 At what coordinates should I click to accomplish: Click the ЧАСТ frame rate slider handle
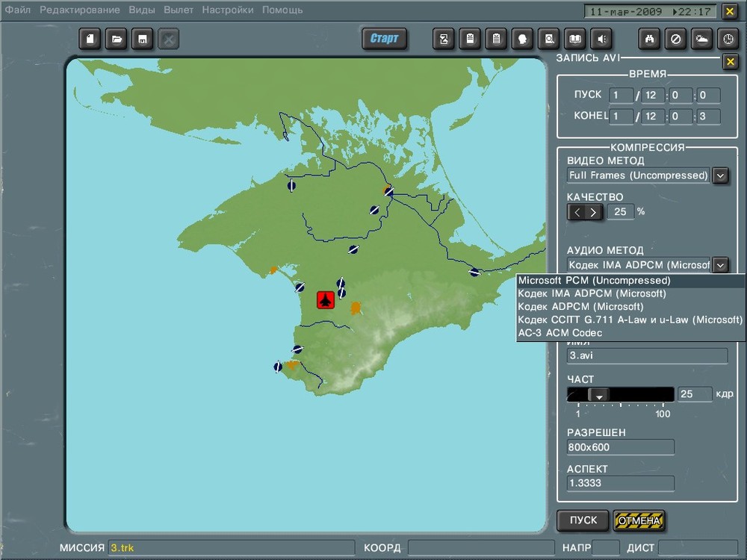(598, 394)
